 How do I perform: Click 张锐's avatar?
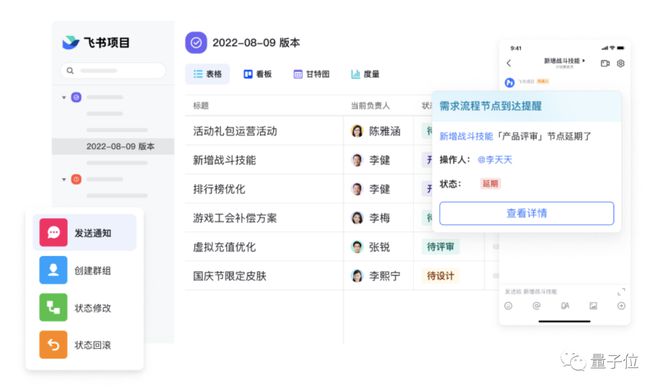[x=357, y=247]
